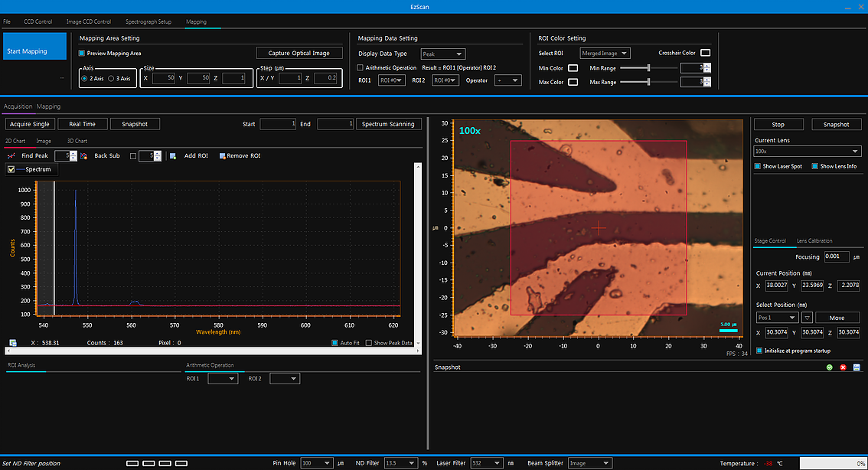This screenshot has width=868, height=470.
Task: Click the Spectrum Scanning button
Action: coord(388,124)
